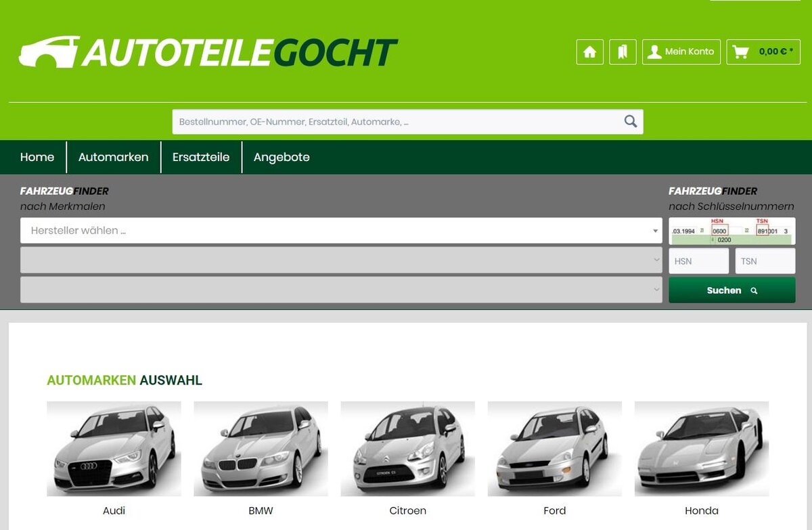This screenshot has width=812, height=530.
Task: Open Mein Konto account button
Action: pyautogui.click(x=681, y=52)
